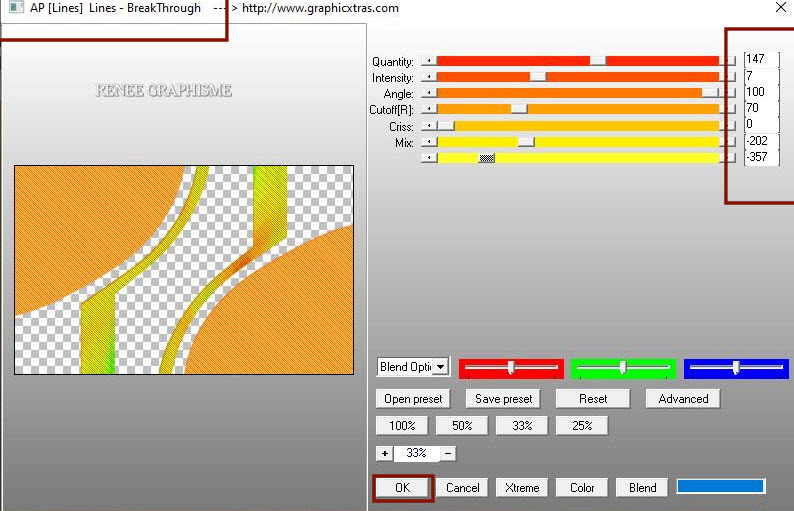Set preview zoom to 100%
The height and width of the screenshot is (511, 794).
(402, 425)
